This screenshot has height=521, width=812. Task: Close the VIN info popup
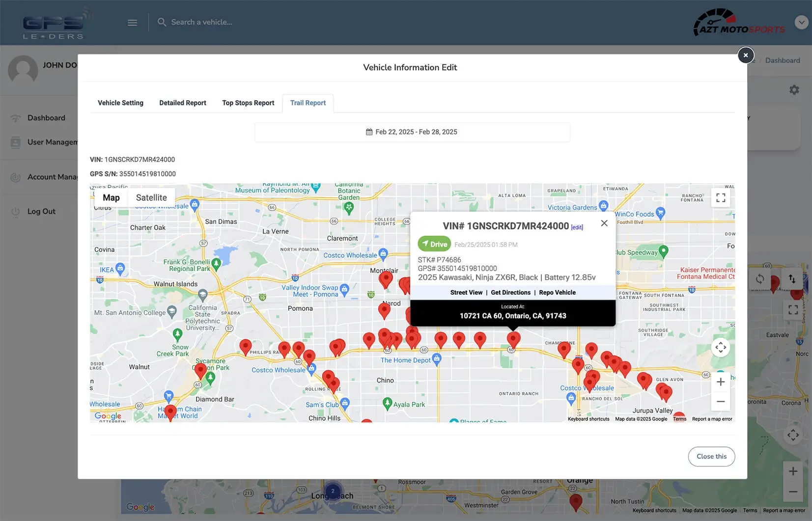604,223
